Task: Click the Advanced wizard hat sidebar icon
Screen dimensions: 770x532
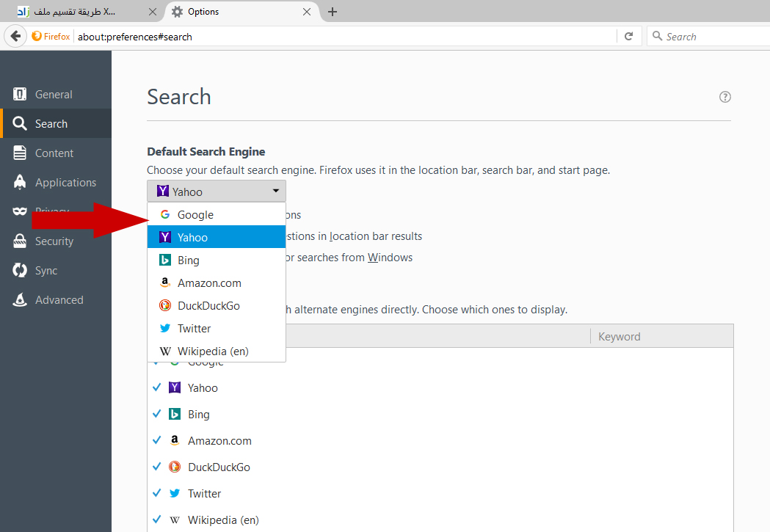Action: (20, 299)
